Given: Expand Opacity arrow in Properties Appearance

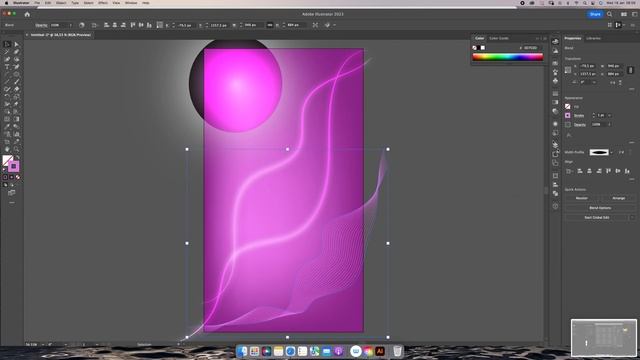Looking at the screenshot, I should (x=609, y=124).
